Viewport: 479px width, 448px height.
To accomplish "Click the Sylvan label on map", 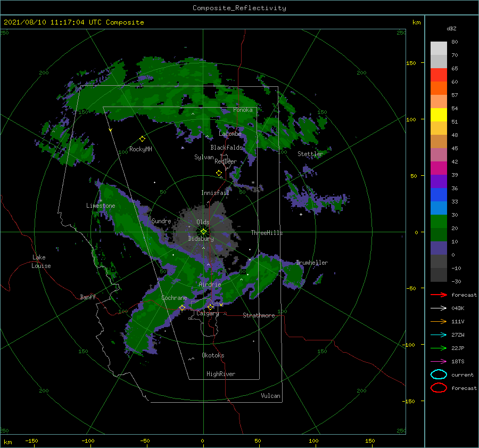I will pos(204,157).
